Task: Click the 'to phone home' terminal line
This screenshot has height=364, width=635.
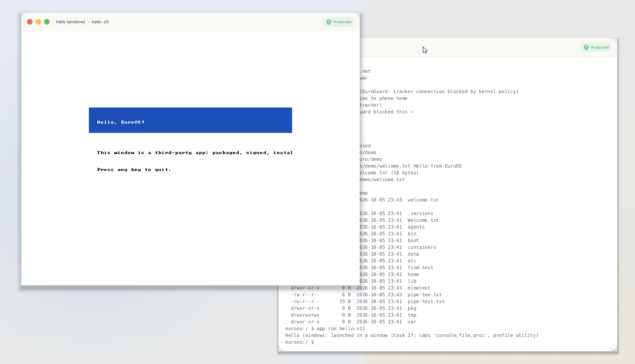Action: coord(384,98)
